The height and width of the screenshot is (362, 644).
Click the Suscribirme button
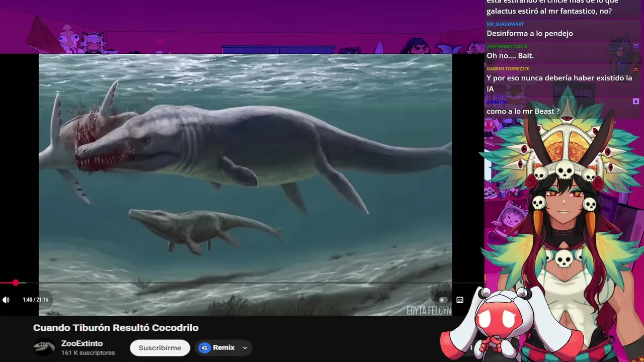[x=159, y=348]
